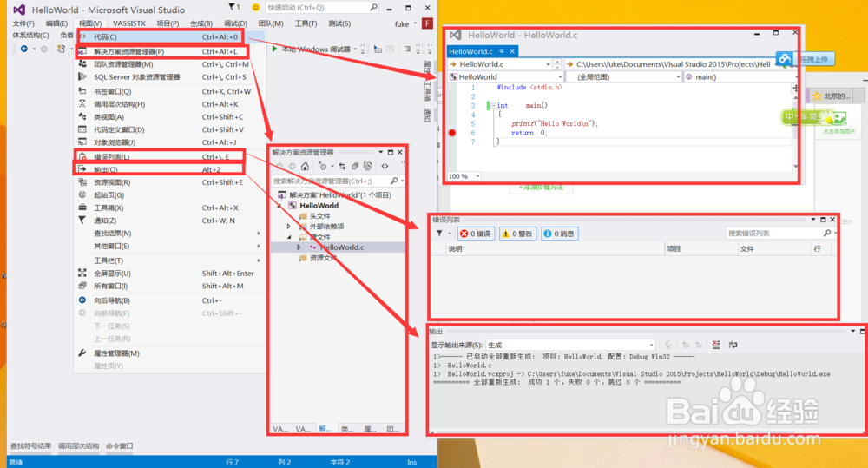Open the 团队(M) menu
The height and width of the screenshot is (468, 868).
(271, 23)
